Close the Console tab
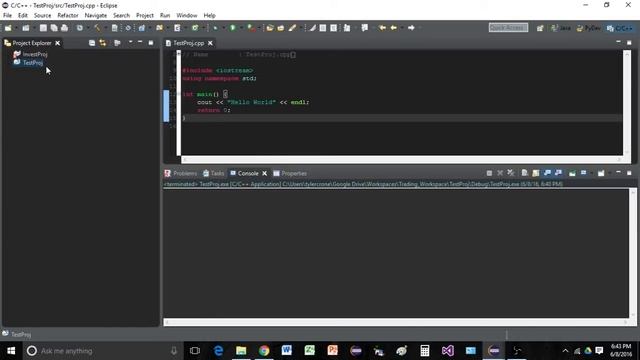Screen dimensions: 640x360 (x=264, y=173)
